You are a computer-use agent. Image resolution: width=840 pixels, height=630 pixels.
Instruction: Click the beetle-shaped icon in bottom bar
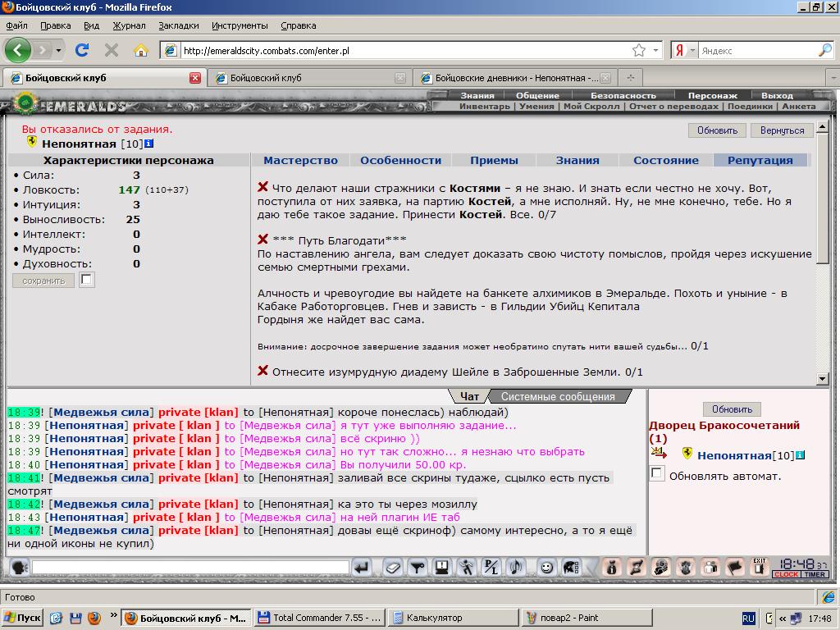click(x=686, y=568)
